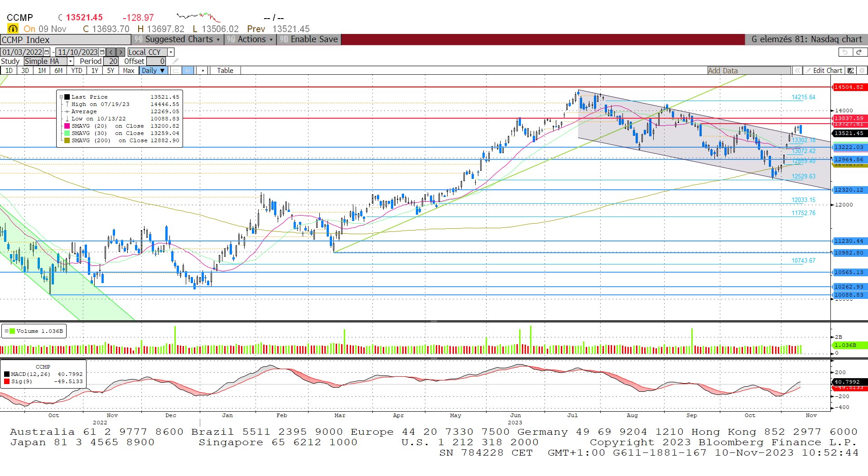Image resolution: width=868 pixels, height=476 pixels.
Task: Select the 1D range tab
Action: 9,71
